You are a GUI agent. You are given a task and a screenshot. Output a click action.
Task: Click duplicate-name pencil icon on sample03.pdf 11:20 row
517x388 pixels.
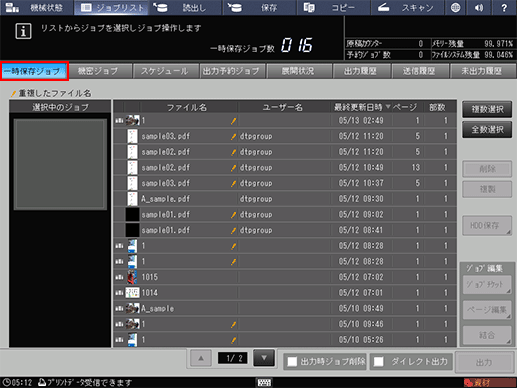(233, 136)
